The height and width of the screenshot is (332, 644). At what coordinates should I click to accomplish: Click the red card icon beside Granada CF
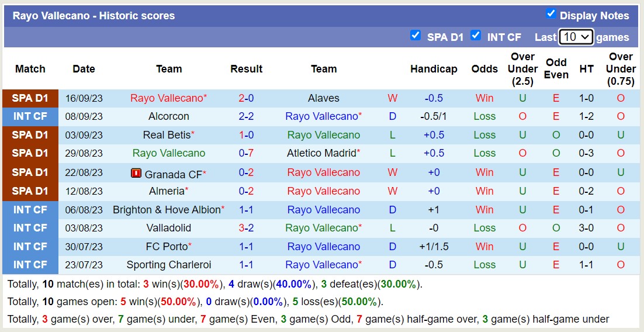point(136,173)
